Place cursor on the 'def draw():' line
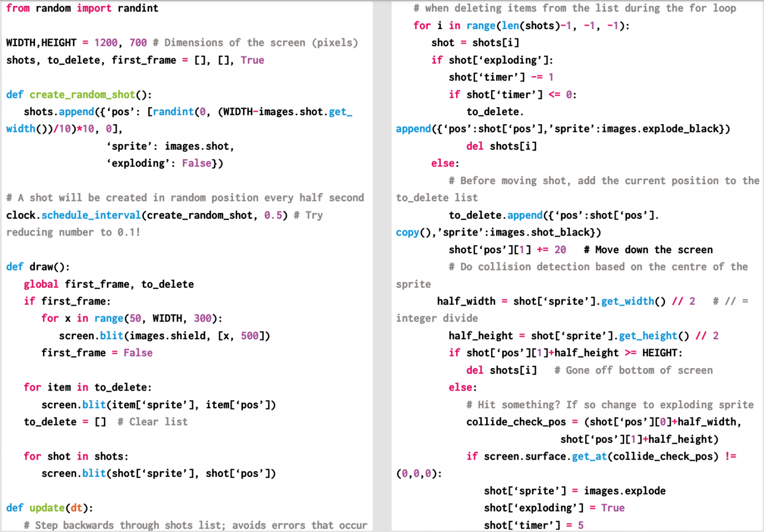 coord(38,267)
